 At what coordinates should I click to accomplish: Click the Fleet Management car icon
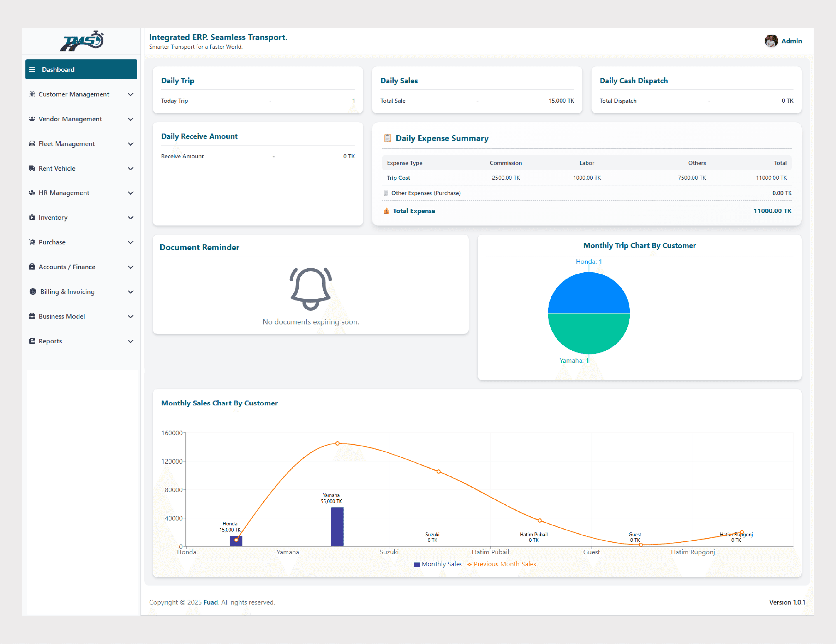(x=32, y=143)
